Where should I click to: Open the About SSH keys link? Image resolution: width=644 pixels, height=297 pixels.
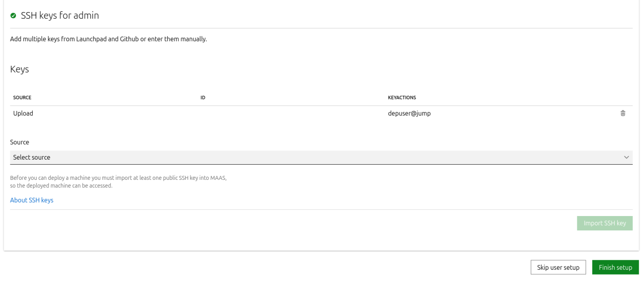[31, 200]
